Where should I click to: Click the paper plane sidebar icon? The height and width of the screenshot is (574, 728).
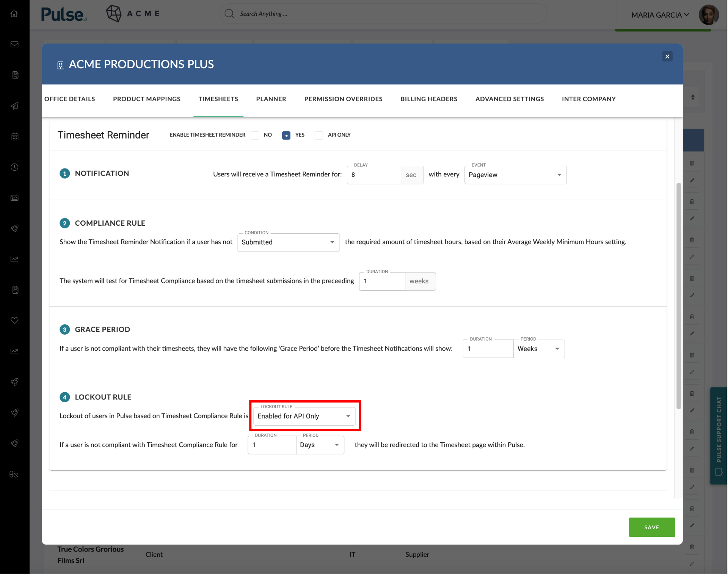pyautogui.click(x=14, y=106)
